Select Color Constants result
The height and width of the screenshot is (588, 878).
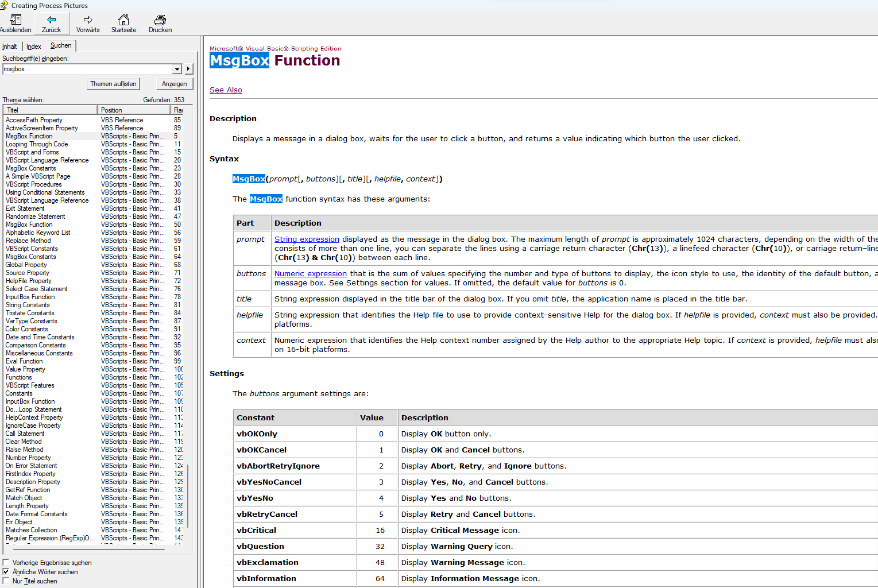27,329
